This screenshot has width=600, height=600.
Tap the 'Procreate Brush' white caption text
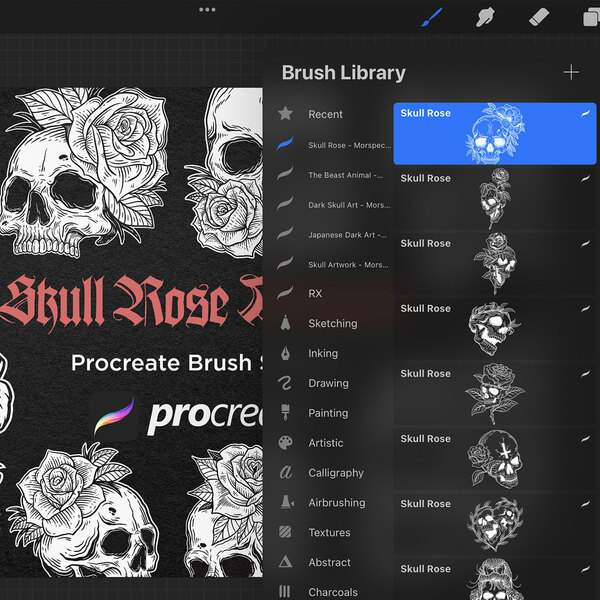pos(161,363)
